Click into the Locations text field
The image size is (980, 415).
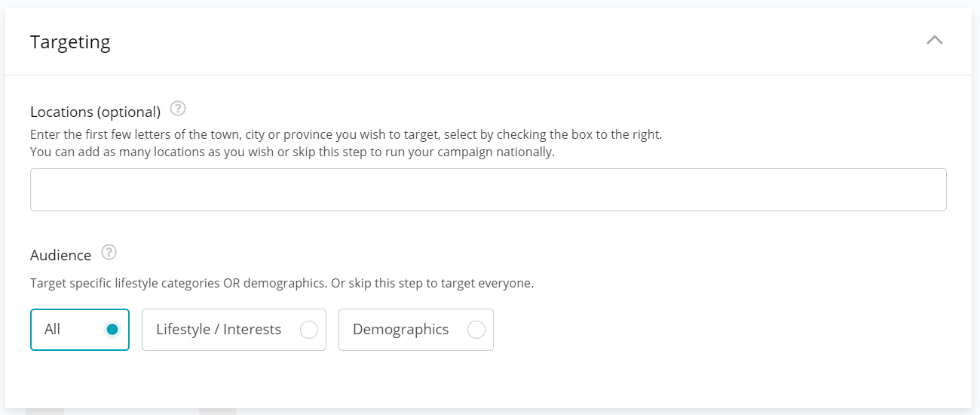pyautogui.click(x=488, y=189)
